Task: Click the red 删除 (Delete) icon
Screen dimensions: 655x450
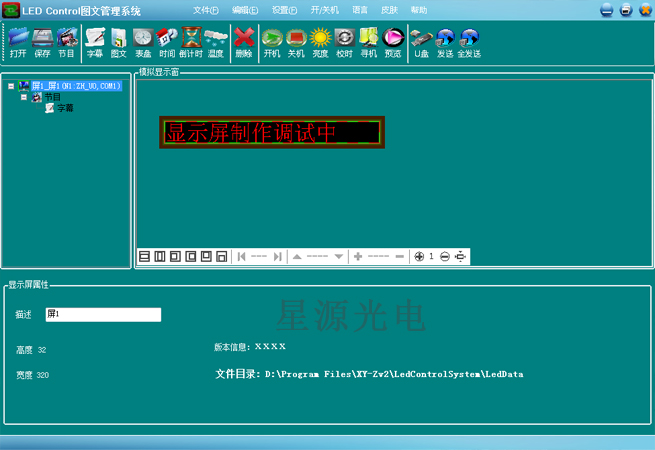Action: (x=244, y=42)
